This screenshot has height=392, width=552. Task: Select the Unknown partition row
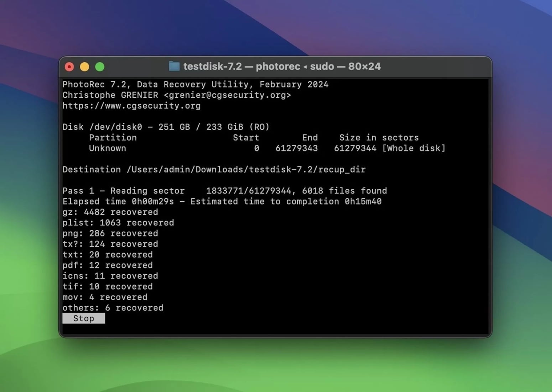click(107, 148)
